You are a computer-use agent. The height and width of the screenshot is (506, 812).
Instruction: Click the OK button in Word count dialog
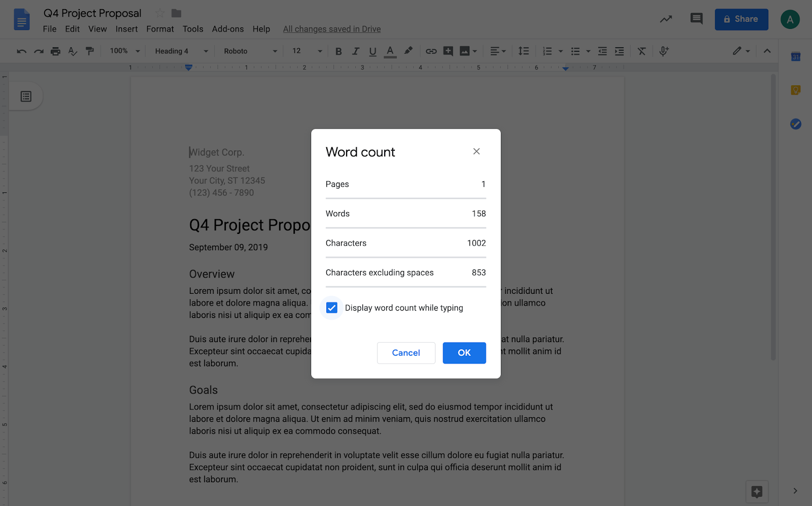click(x=464, y=353)
